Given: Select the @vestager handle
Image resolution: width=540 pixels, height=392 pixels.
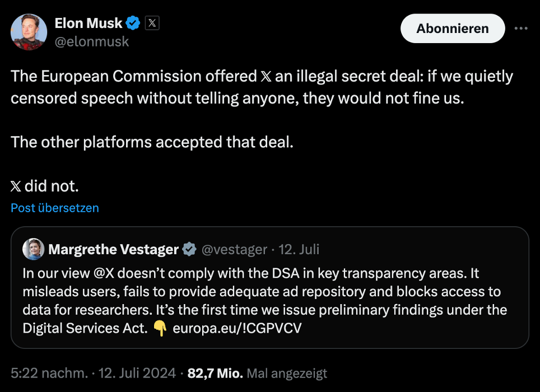Looking at the screenshot, I should 234,249.
